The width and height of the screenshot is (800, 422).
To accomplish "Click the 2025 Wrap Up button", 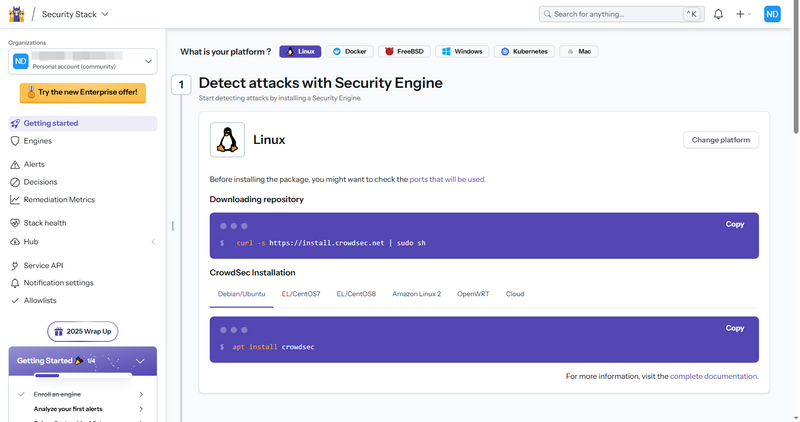I will click(83, 332).
